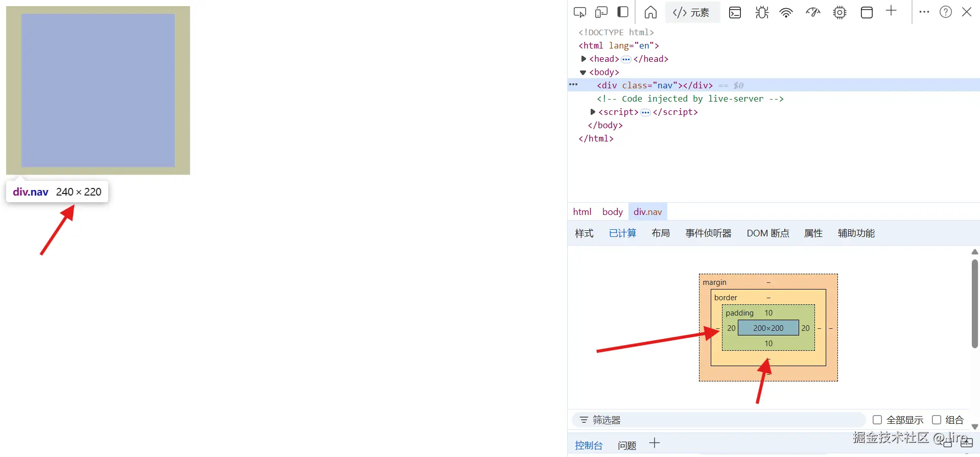980x457 pixels.
Task: Click computed pane scrollbar down arrow
Action: click(975, 427)
